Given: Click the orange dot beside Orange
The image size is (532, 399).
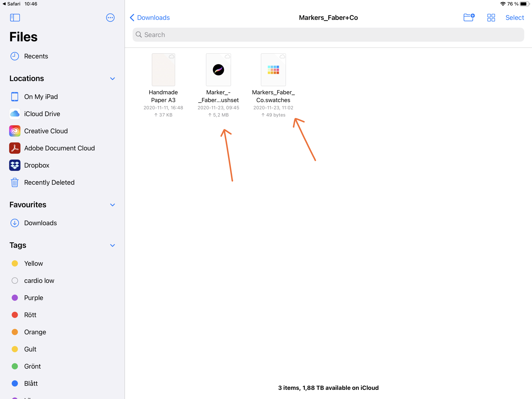Looking at the screenshot, I should pos(15,332).
